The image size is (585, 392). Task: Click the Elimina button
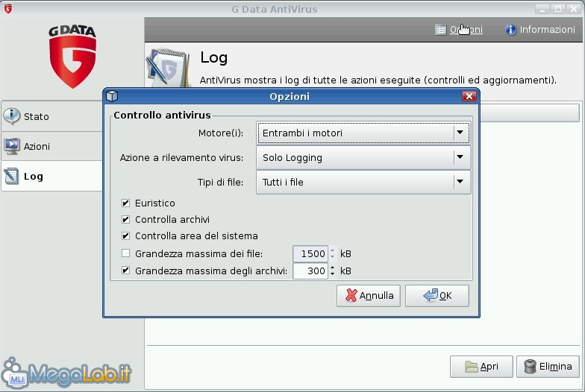(548, 367)
